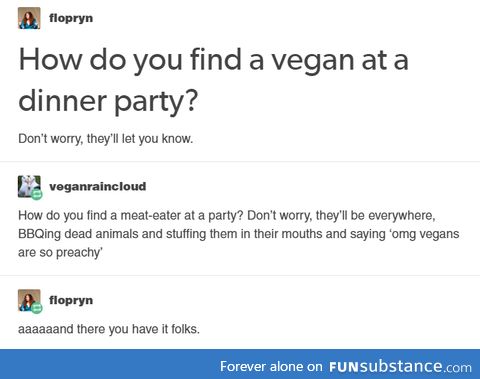Screen dimensions: 480x379
Task: Select the text 'are so preachy'
Action: coord(60,253)
